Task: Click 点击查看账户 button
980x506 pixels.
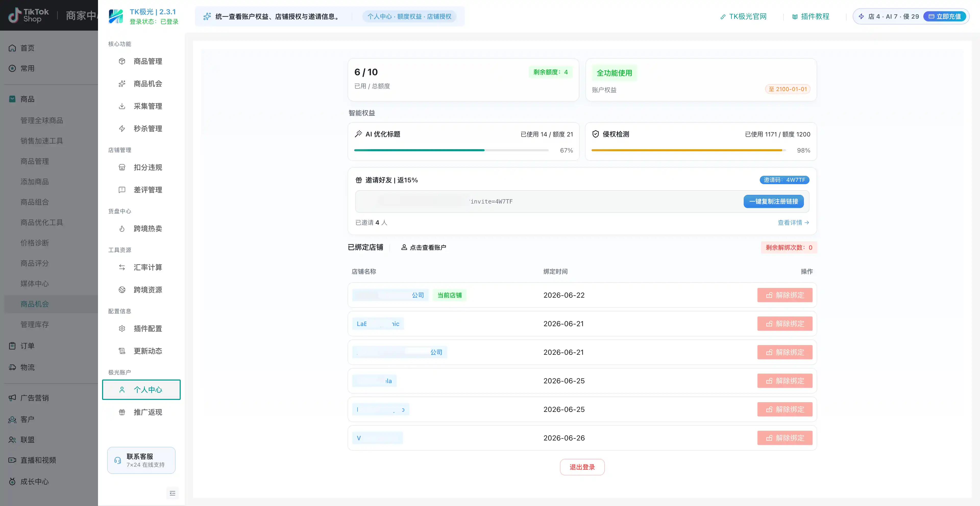Action: pyautogui.click(x=423, y=247)
